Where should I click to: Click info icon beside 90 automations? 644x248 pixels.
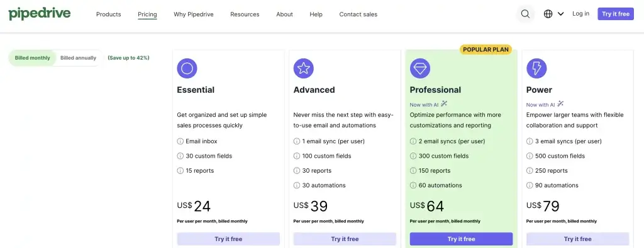coord(530,186)
